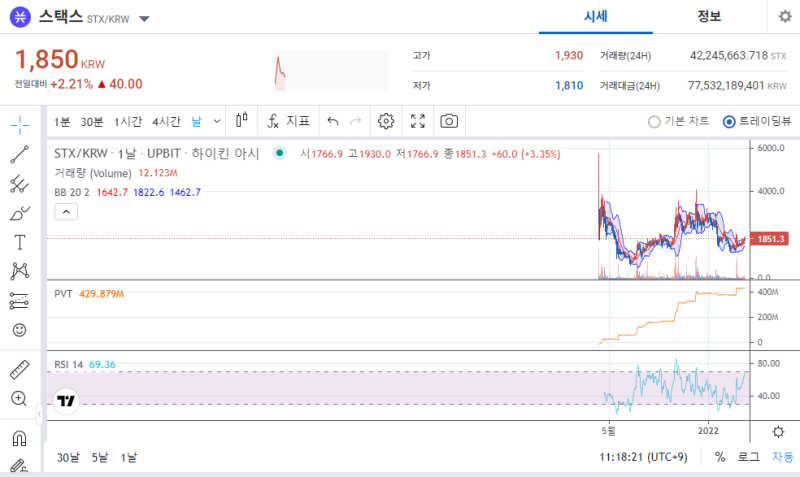Click the 고가 value 1,930
This screenshot has height=477, width=800.
(x=569, y=55)
